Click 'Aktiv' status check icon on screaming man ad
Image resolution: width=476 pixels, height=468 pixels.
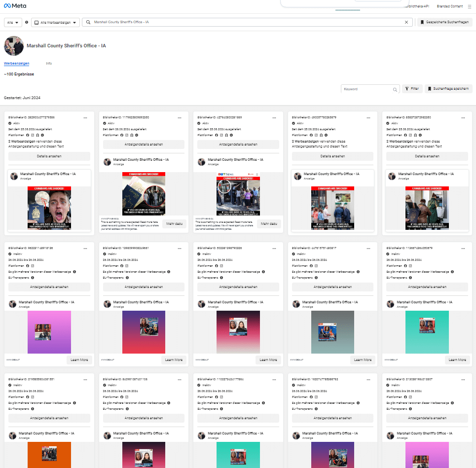(10, 123)
